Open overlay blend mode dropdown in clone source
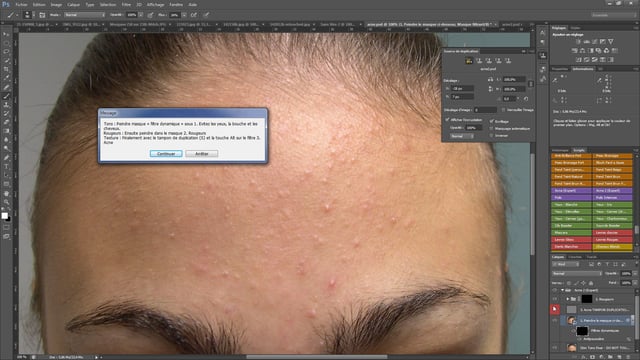 pos(462,136)
